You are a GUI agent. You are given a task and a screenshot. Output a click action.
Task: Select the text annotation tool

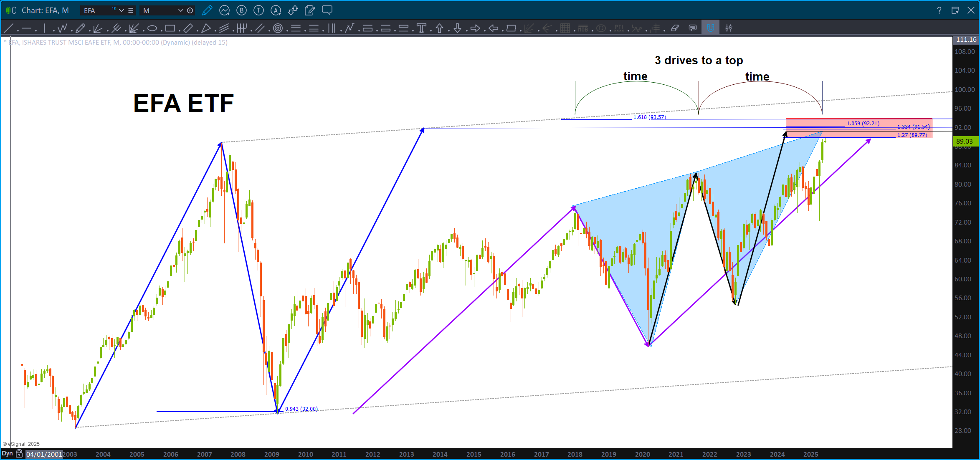click(x=421, y=28)
